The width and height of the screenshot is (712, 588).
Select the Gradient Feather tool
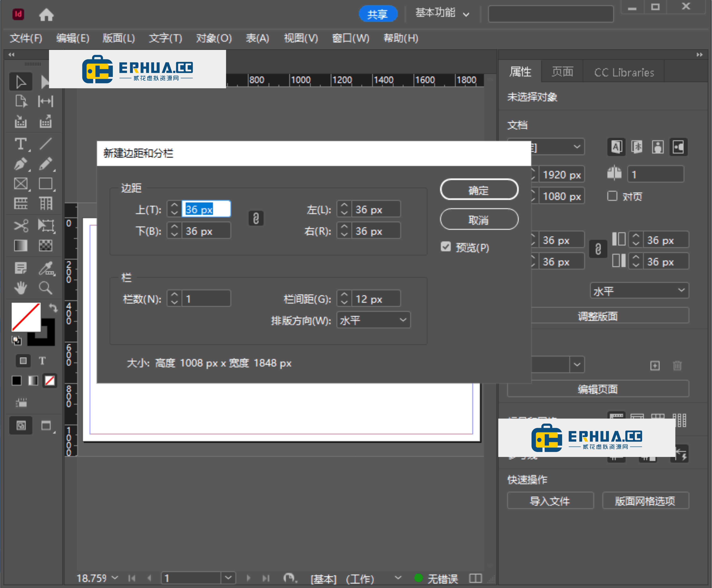[x=45, y=246]
